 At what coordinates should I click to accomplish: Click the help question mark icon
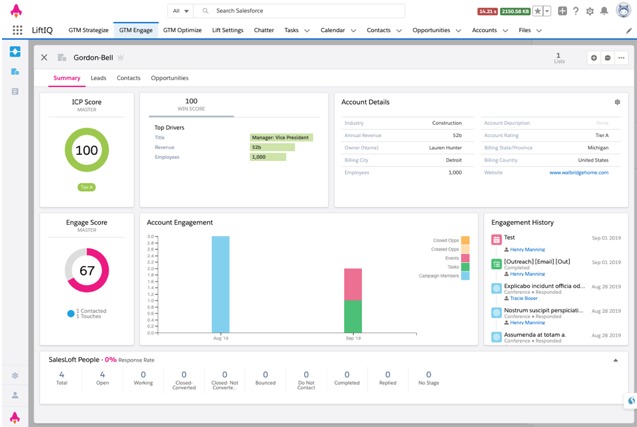click(576, 11)
